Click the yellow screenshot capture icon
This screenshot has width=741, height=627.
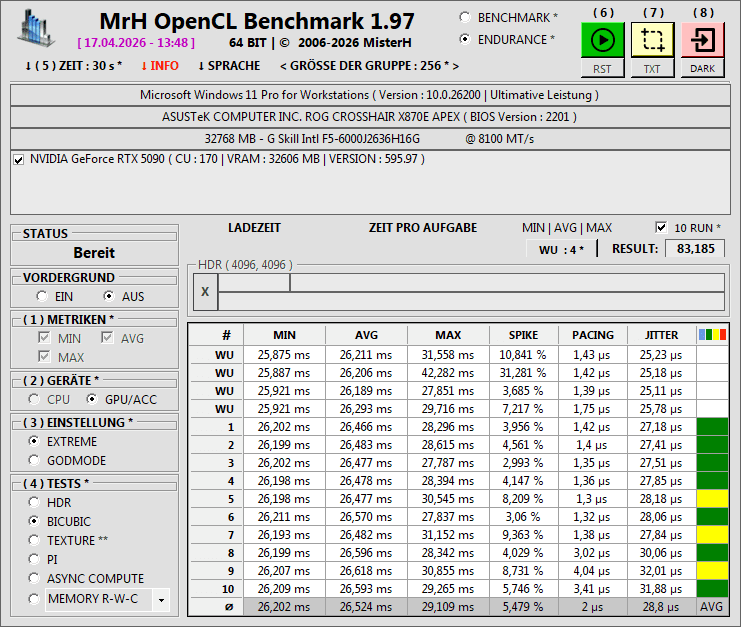tap(653, 40)
